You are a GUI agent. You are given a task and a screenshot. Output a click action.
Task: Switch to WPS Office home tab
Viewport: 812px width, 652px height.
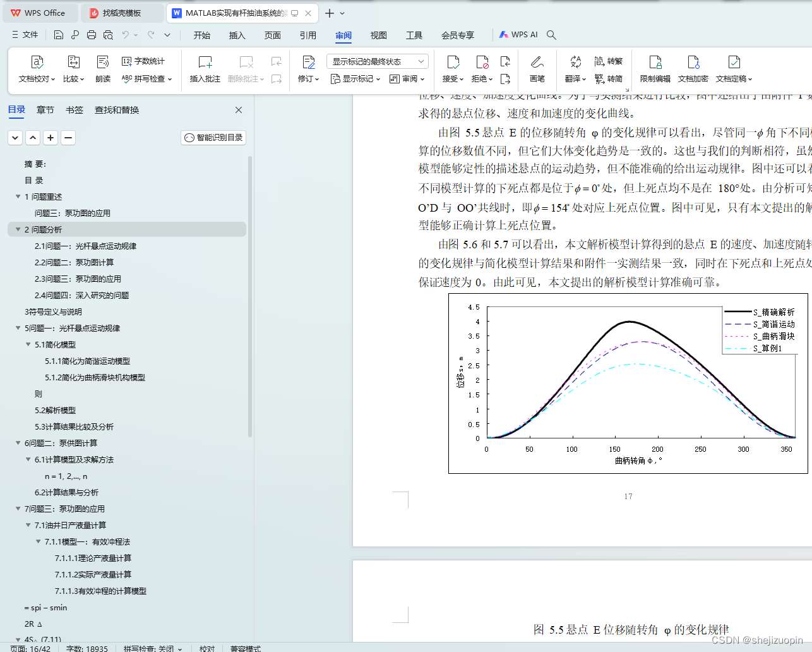point(39,13)
